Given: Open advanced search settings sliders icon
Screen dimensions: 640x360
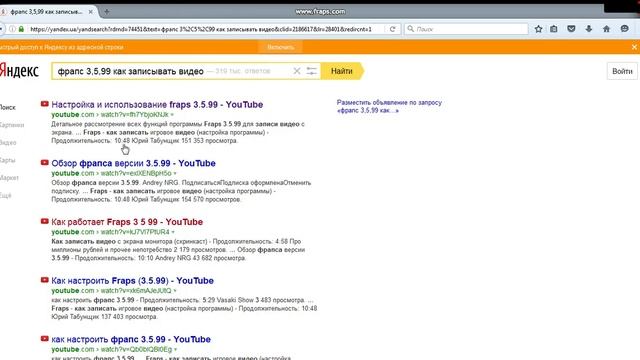Looking at the screenshot, I should 311,71.
